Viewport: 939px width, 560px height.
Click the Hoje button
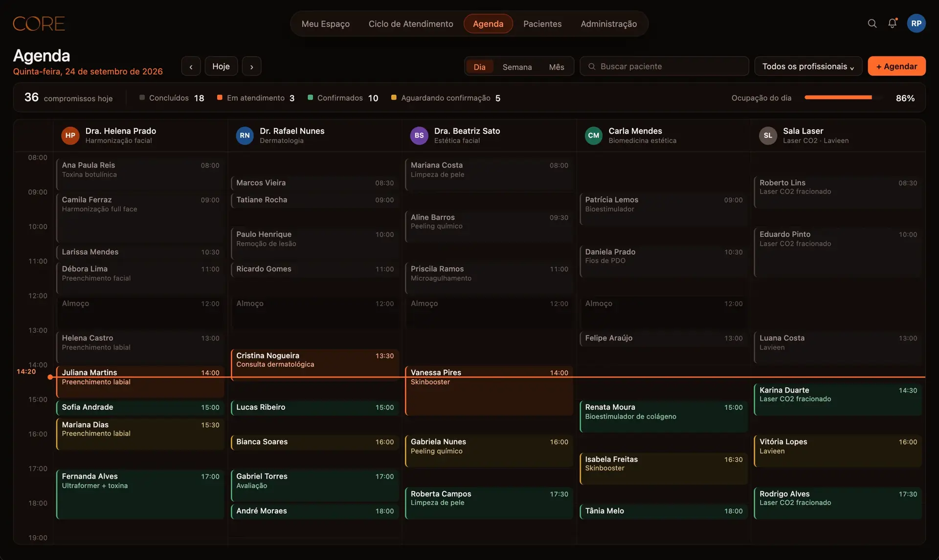[221, 67]
